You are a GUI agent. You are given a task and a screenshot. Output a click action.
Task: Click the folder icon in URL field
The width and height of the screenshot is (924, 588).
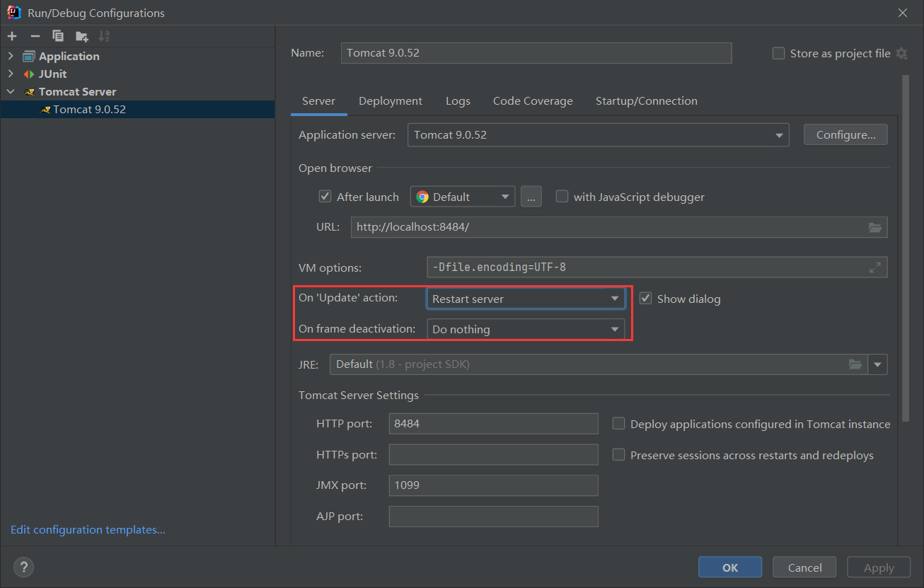click(875, 227)
